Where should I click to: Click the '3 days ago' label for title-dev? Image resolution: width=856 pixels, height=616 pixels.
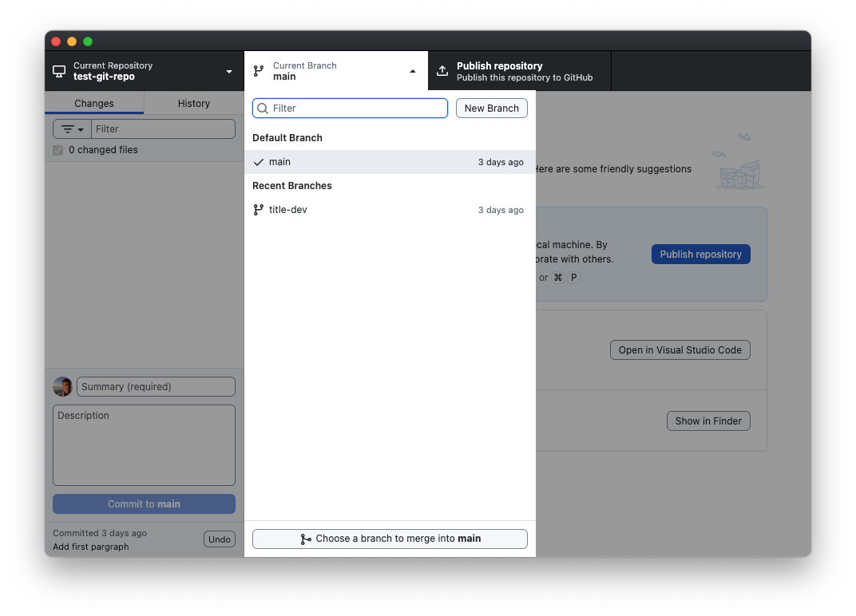coord(501,210)
